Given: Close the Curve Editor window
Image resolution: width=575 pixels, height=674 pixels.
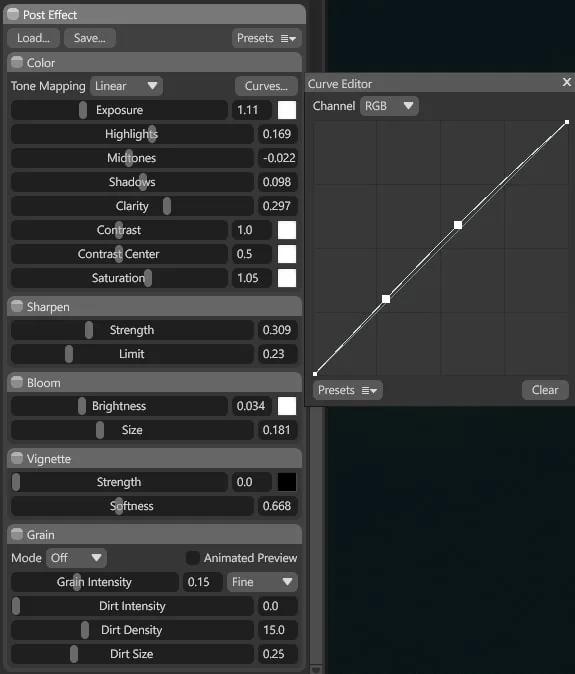Looking at the screenshot, I should click(567, 82).
